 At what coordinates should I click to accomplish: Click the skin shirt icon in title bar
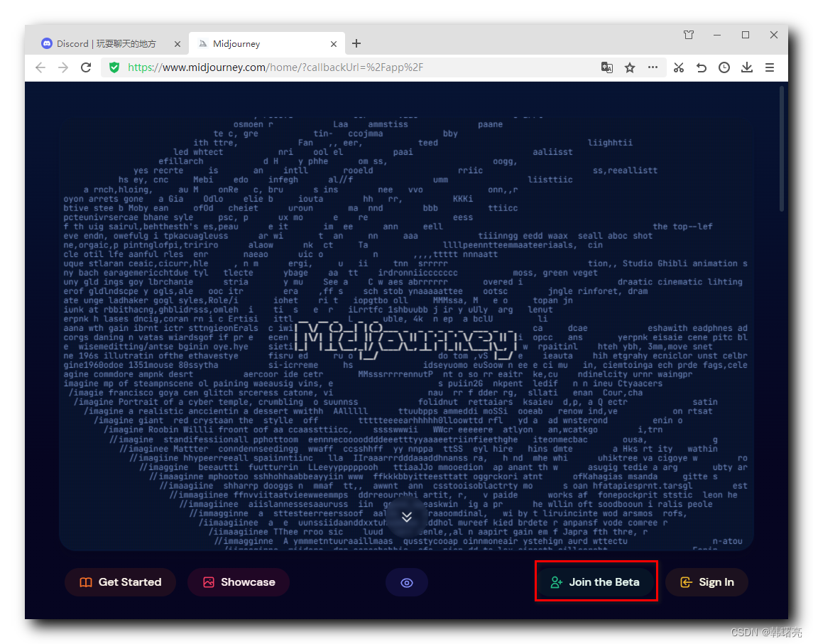pyautogui.click(x=689, y=35)
